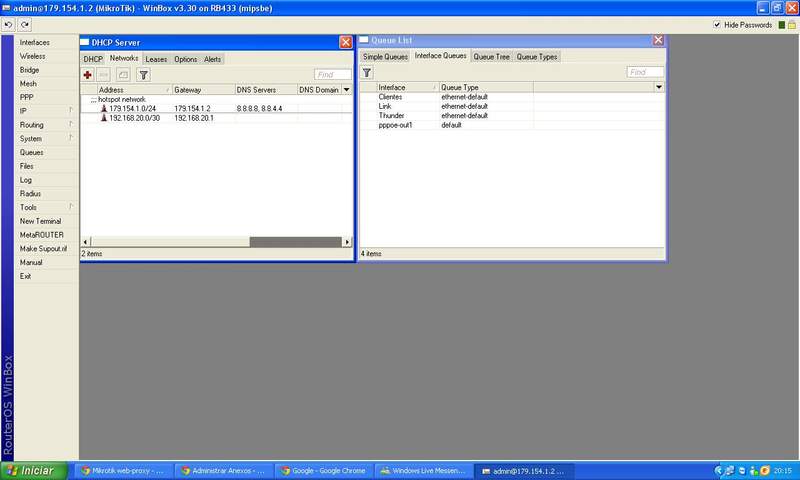Switch to Mikrotik web-proxy Chrome taskbar item
This screenshot has width=800, height=480.
(x=123, y=471)
